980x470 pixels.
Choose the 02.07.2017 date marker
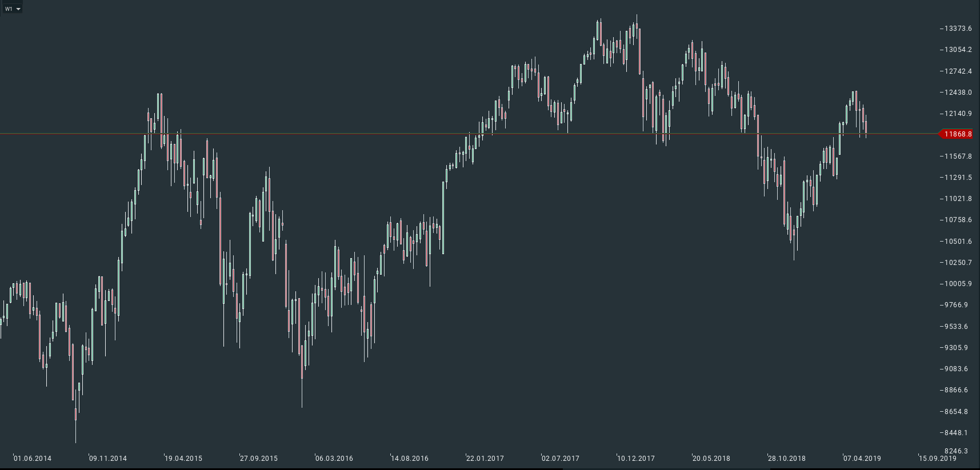560,458
